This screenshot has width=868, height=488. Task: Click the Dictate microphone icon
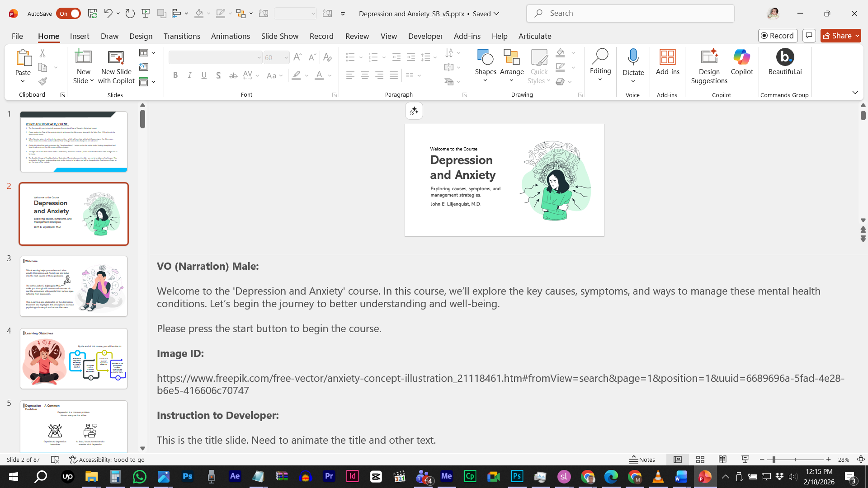(633, 57)
